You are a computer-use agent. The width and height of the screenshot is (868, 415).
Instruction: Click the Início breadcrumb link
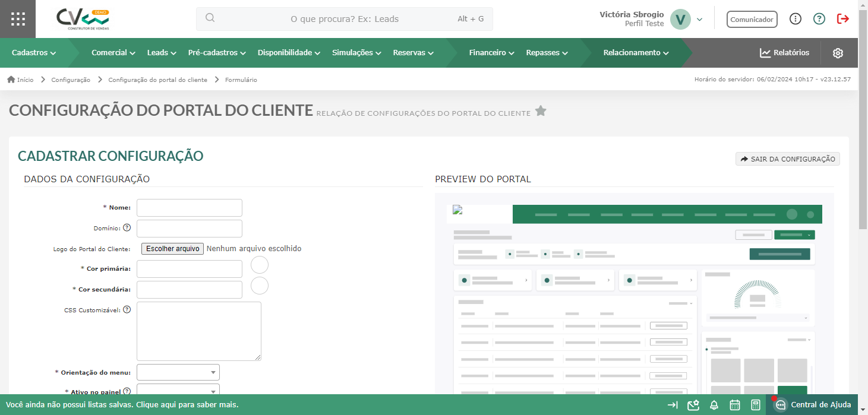[25, 80]
